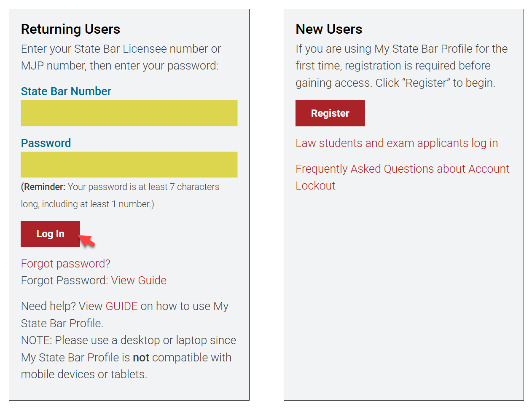This screenshot has height=409, width=532.
Task: Follow the GUIDE link for profile help
Action: click(x=121, y=306)
